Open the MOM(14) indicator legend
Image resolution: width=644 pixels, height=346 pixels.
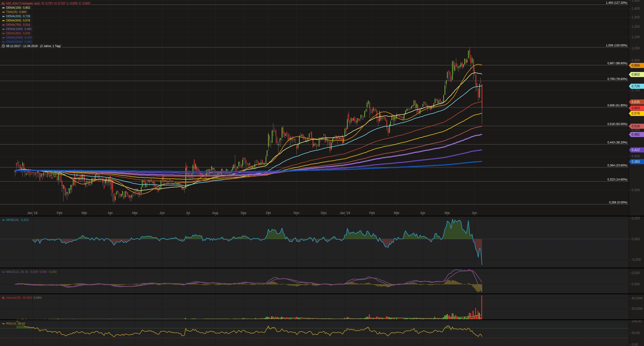pos(12,220)
